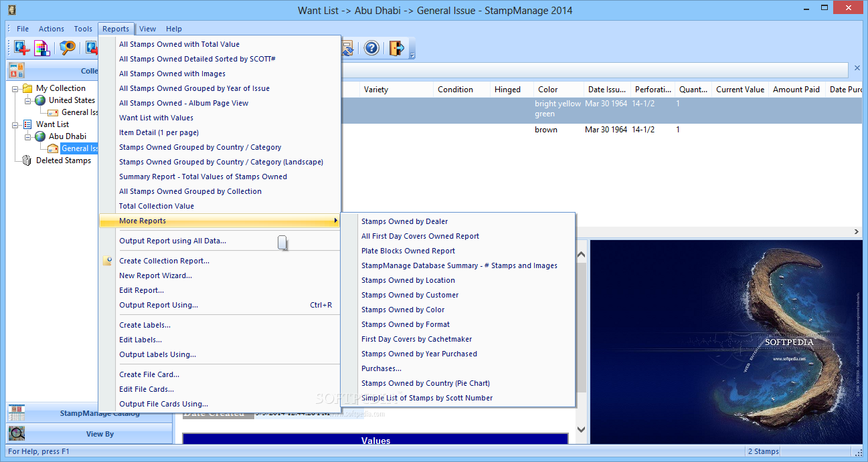Select highlighted General Issue under Abu Dhabi
This screenshot has height=462, width=868.
tap(80, 148)
